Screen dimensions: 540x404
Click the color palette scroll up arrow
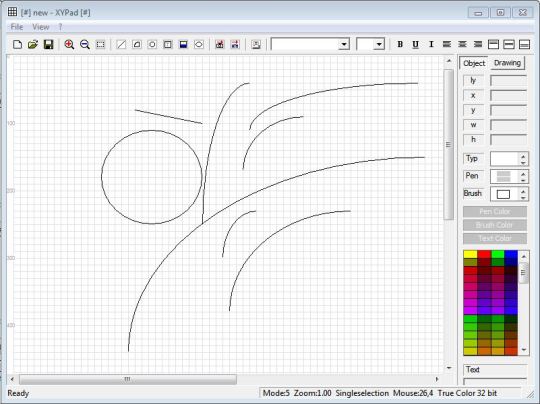(523, 256)
